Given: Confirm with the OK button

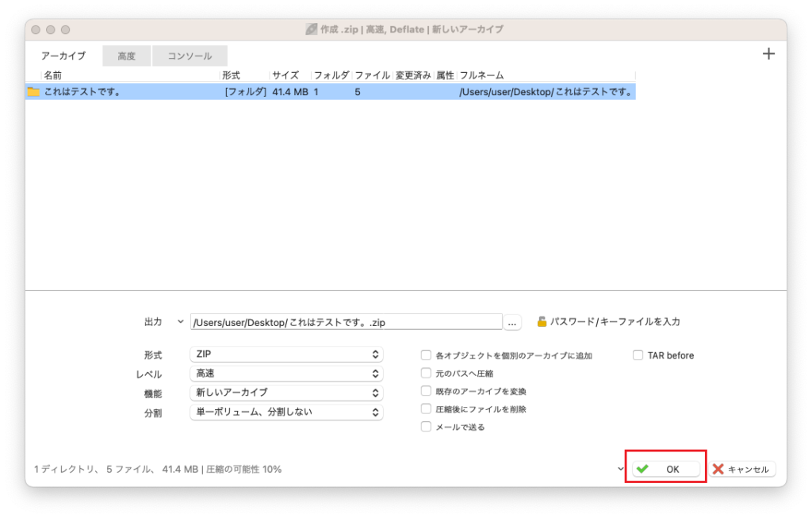Looking at the screenshot, I should 666,469.
